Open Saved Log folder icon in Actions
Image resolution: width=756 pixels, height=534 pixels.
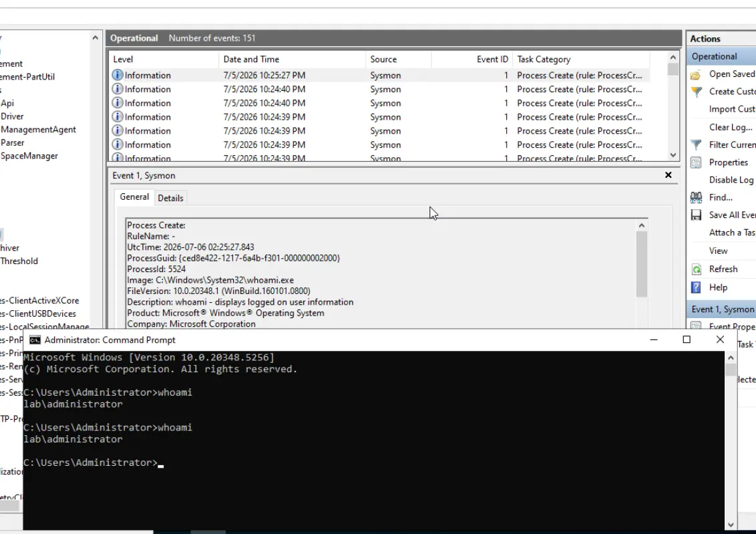[696, 74]
